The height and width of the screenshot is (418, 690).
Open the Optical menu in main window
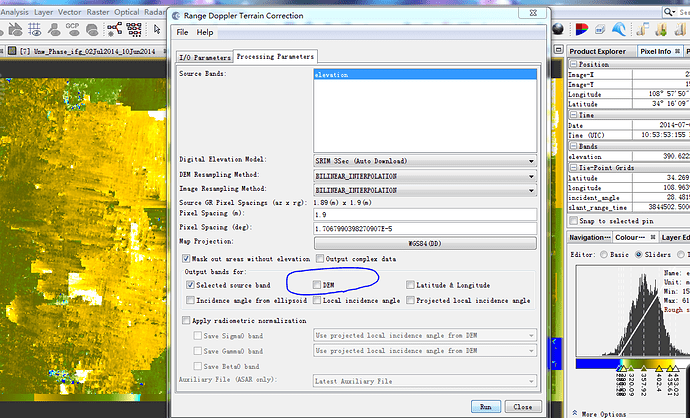click(x=127, y=12)
